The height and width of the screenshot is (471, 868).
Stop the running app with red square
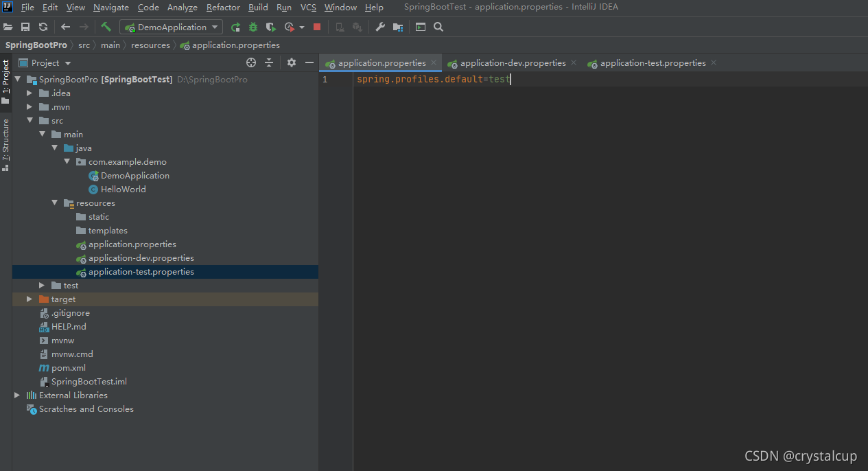(x=317, y=27)
